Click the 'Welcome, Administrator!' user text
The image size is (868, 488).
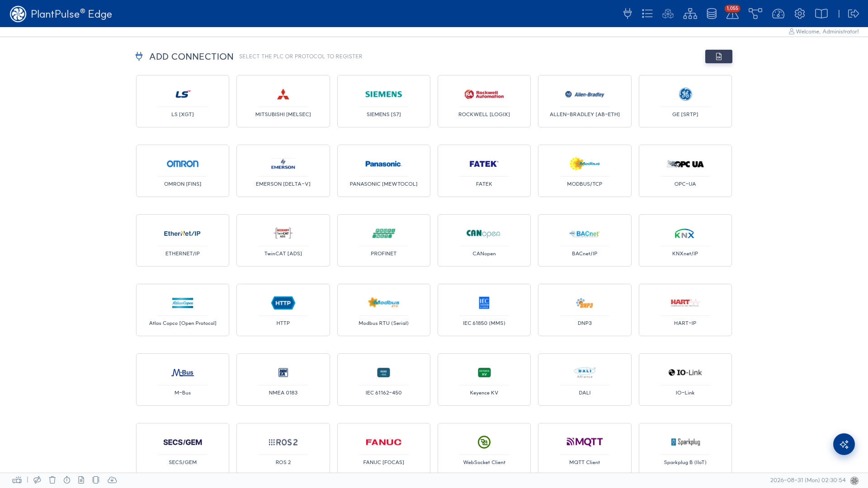827,32
